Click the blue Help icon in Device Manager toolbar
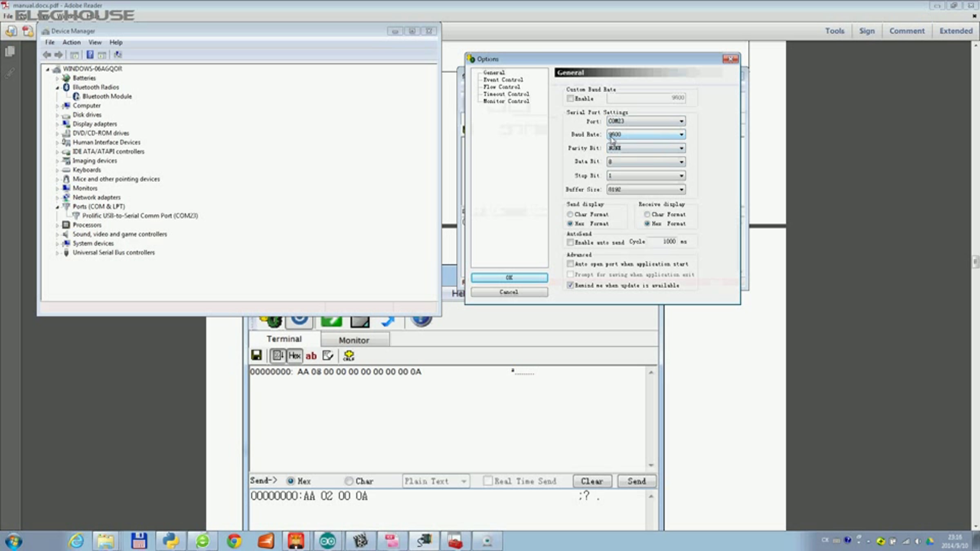The image size is (980, 551). coord(90,55)
